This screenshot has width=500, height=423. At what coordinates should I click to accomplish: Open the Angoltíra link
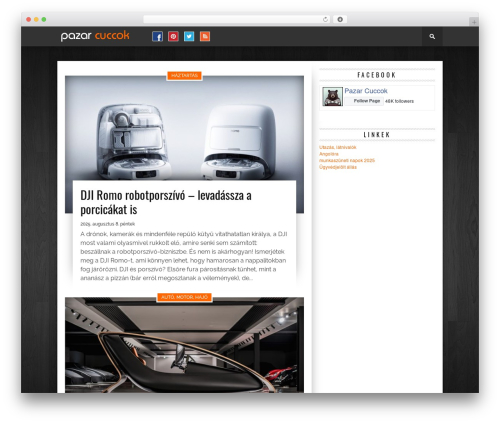pyautogui.click(x=329, y=154)
